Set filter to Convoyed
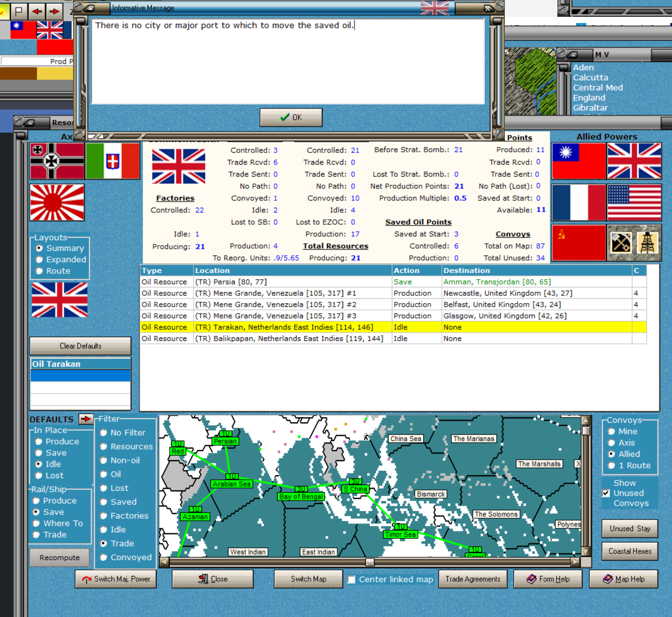This screenshot has width=672, height=617. point(126,557)
